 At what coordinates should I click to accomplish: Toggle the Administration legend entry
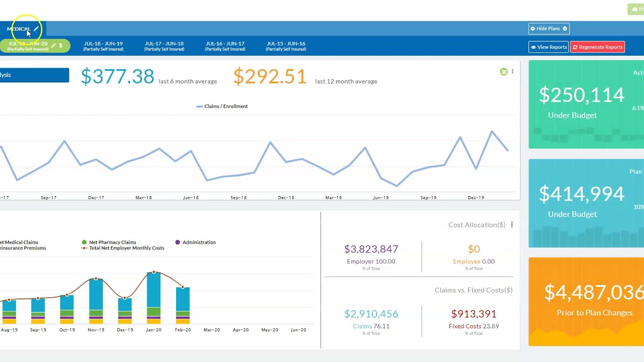tap(195, 242)
